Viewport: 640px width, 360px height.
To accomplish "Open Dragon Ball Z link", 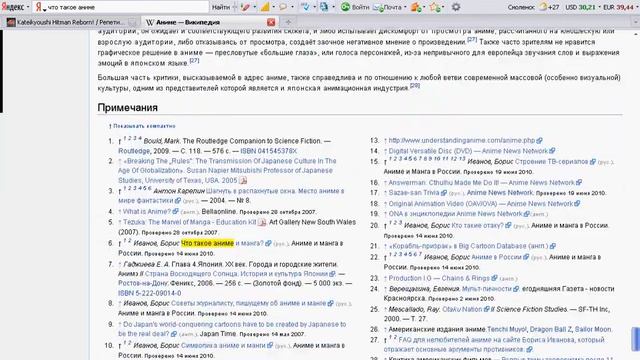I will pos(550,329).
